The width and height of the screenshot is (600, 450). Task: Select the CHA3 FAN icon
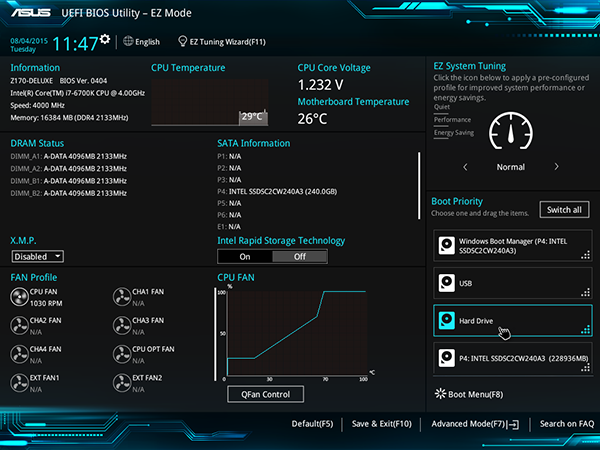(x=122, y=326)
